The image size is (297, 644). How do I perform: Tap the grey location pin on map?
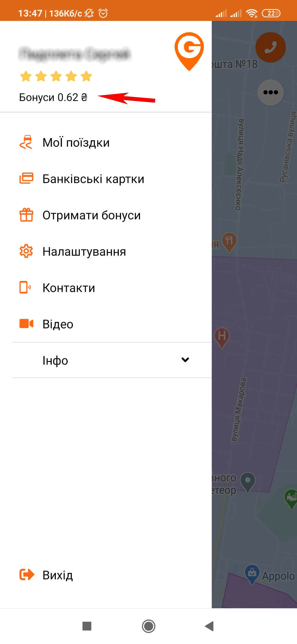248,482
